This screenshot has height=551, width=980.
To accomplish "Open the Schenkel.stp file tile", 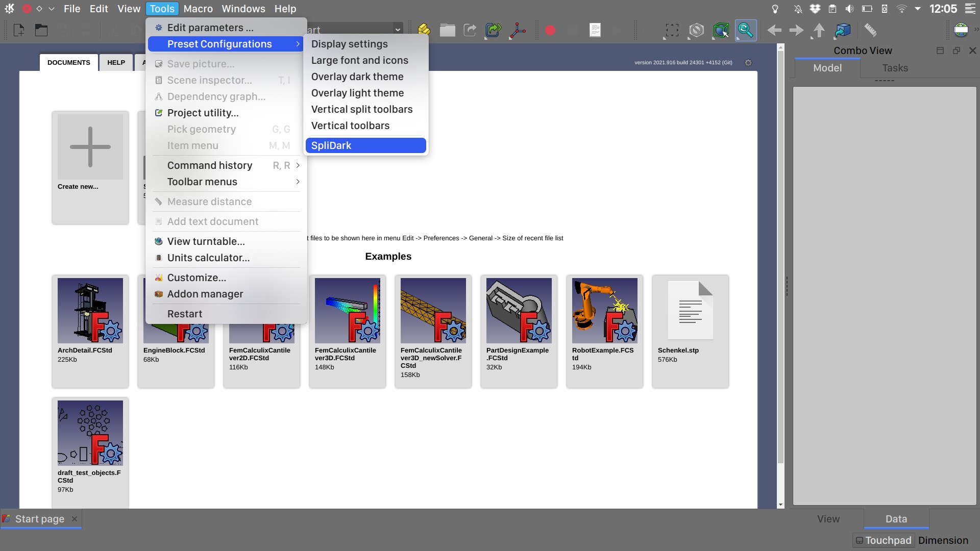I will point(691,331).
